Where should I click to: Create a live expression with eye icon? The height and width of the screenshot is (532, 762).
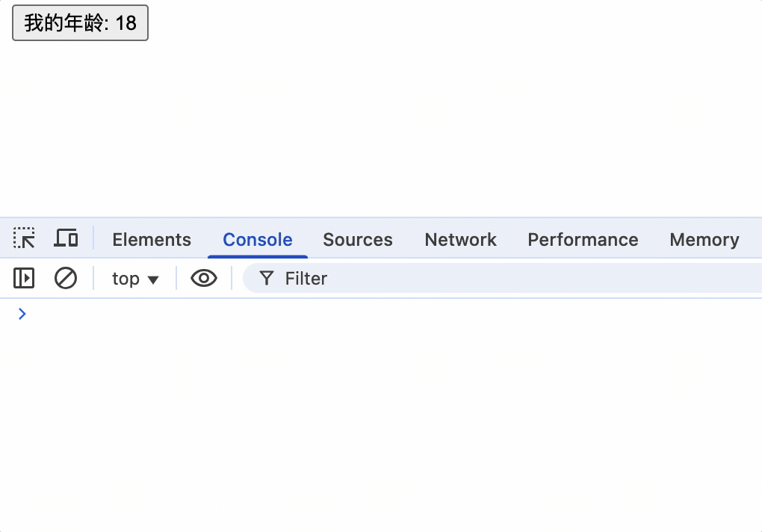click(x=204, y=279)
